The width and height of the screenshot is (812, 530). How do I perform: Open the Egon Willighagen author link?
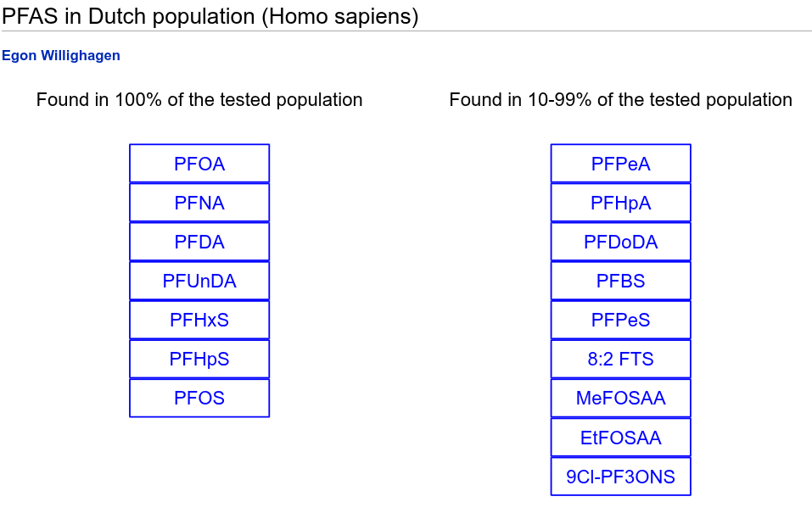[60, 55]
